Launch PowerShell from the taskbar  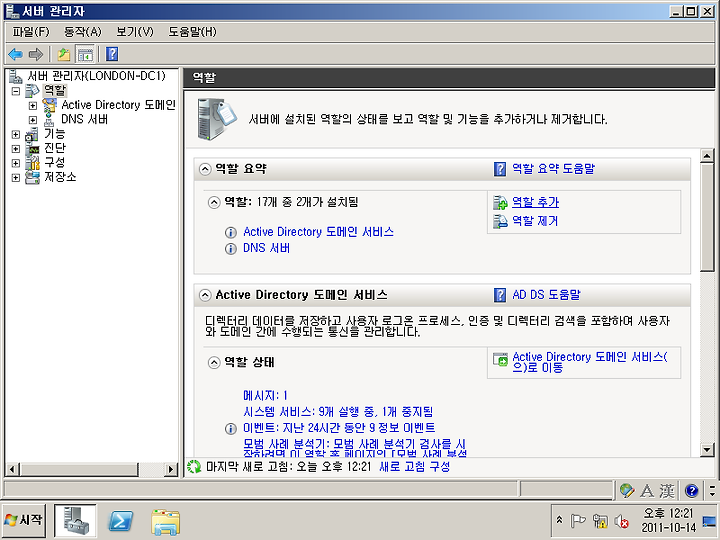click(x=120, y=521)
